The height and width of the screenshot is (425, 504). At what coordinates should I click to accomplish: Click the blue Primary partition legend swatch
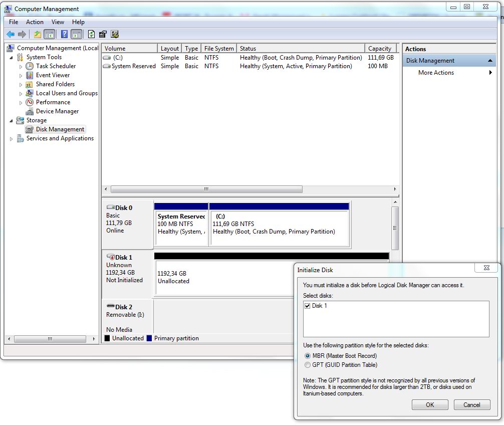pyautogui.click(x=149, y=338)
